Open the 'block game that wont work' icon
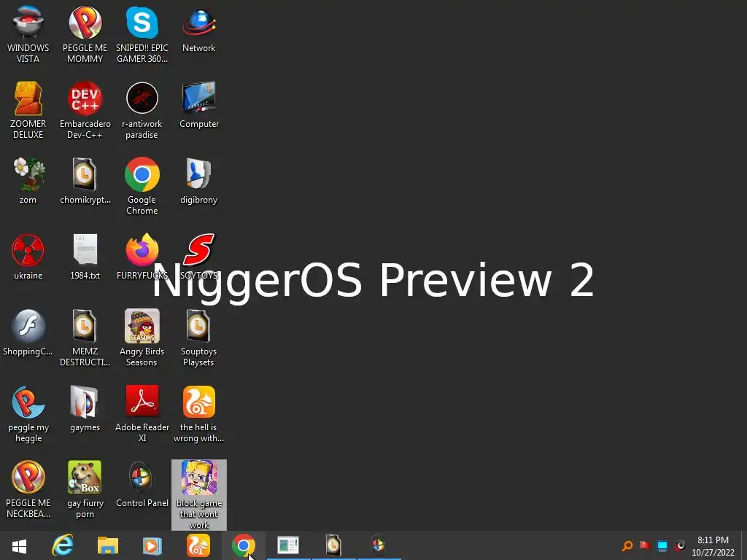This screenshot has height=560, width=747. tap(198, 494)
